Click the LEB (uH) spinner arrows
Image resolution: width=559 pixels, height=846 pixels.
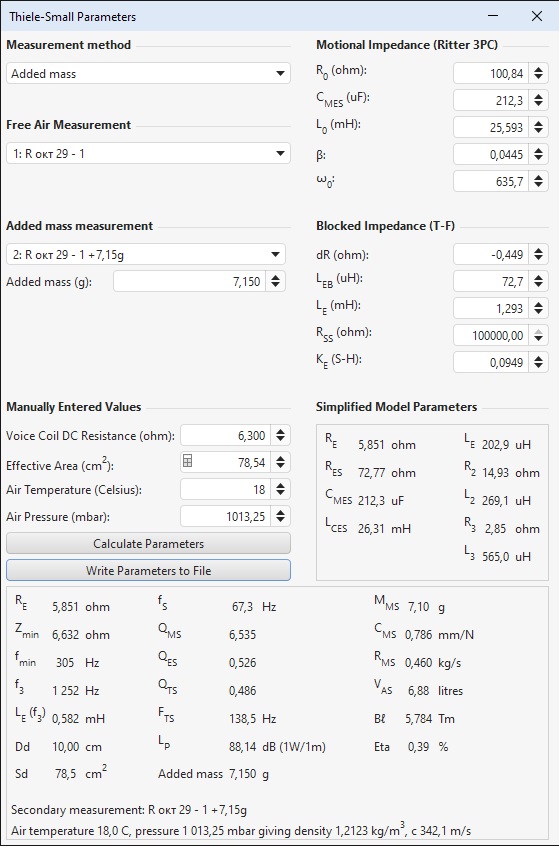coord(538,281)
